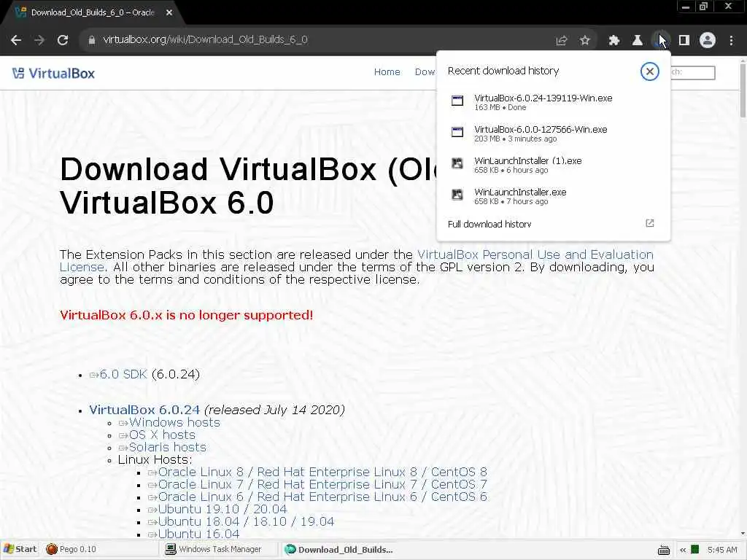Click the VirtualBox-6.0.24-139119-Win.exe file icon
747x560 pixels.
[x=457, y=101]
